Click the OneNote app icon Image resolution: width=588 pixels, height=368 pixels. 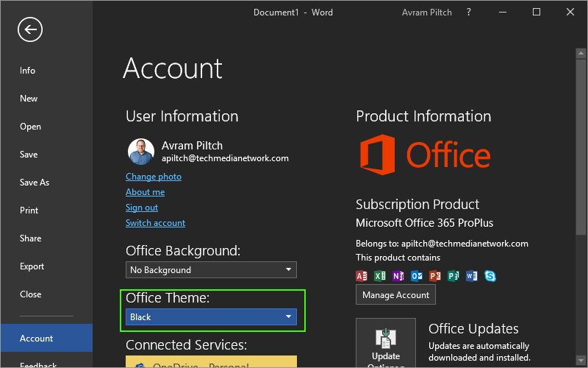[x=398, y=276]
